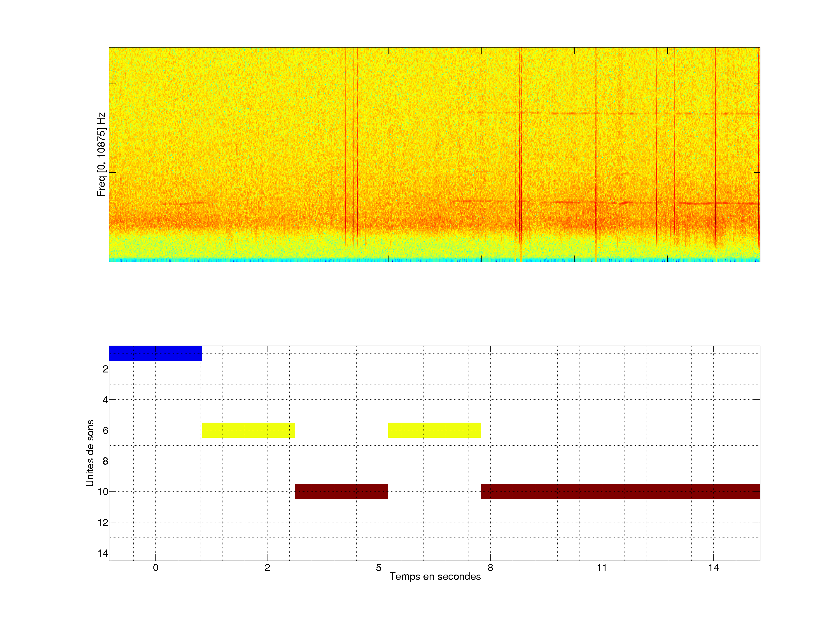Click y-axis tick label 10
The height and width of the screenshot is (630, 840).
103,492
